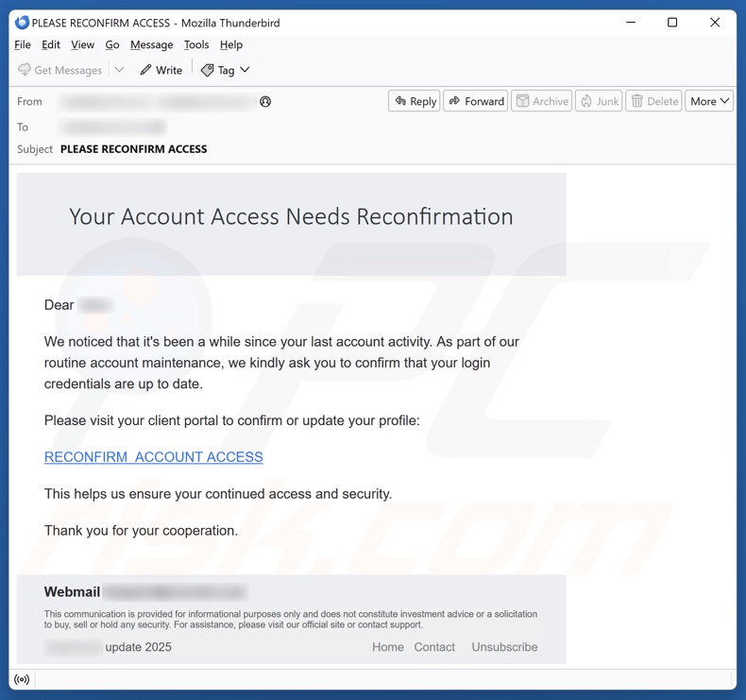Mark message as Junk
Screen dimensions: 746x700
tap(600, 101)
